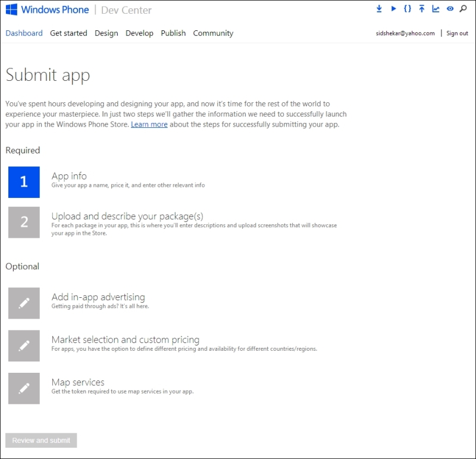476x459 pixels.
Task: Open the curly braces code icon
Action: 408,9
